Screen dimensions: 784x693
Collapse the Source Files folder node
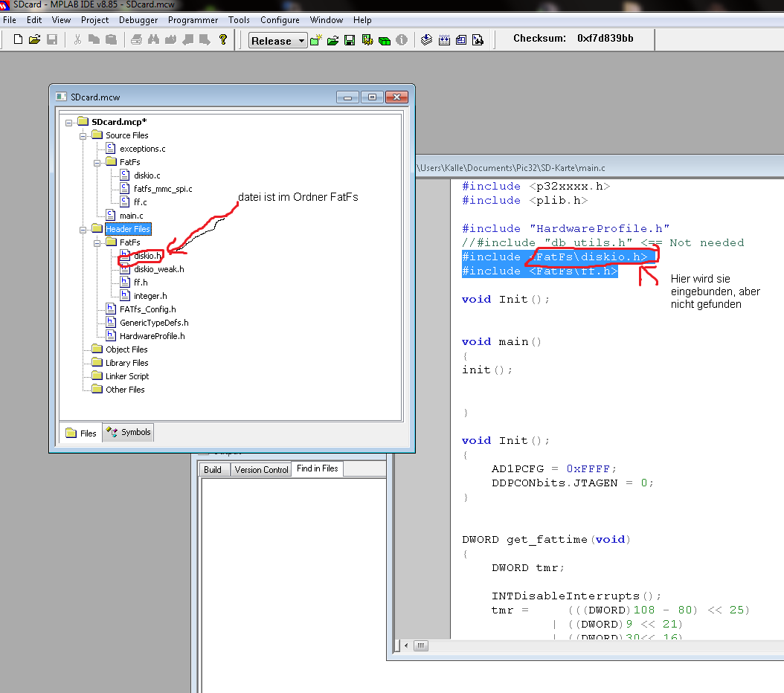point(83,135)
